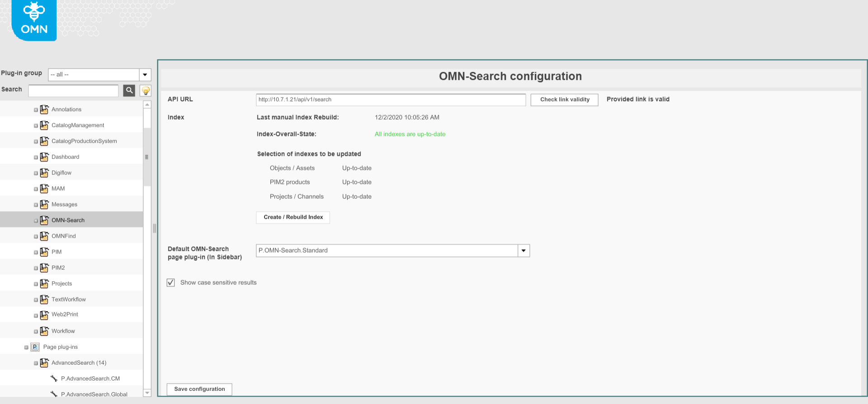Expand the Annotations tree node
This screenshot has height=404, width=868.
[x=36, y=110]
